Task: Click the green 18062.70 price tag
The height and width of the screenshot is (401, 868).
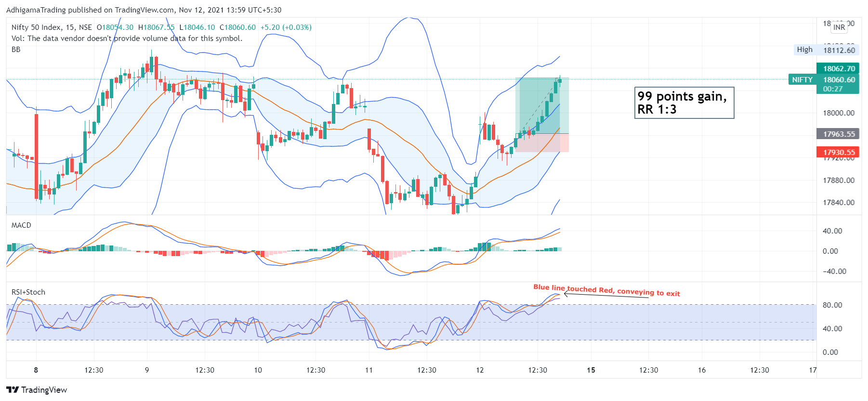Action: point(838,69)
